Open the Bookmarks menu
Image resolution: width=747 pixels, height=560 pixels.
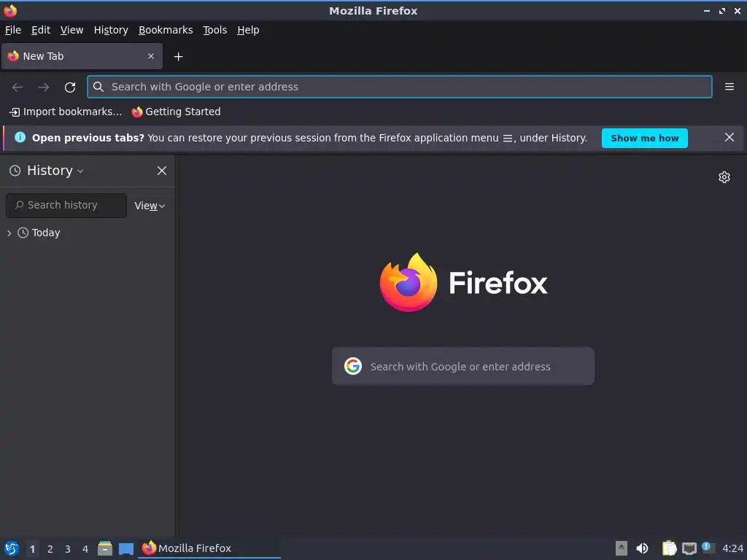coord(166,30)
